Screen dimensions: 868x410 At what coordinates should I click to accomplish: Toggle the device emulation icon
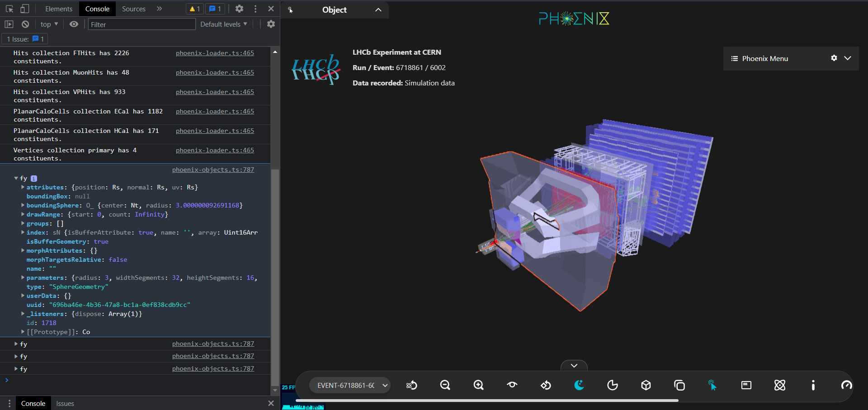[25, 9]
